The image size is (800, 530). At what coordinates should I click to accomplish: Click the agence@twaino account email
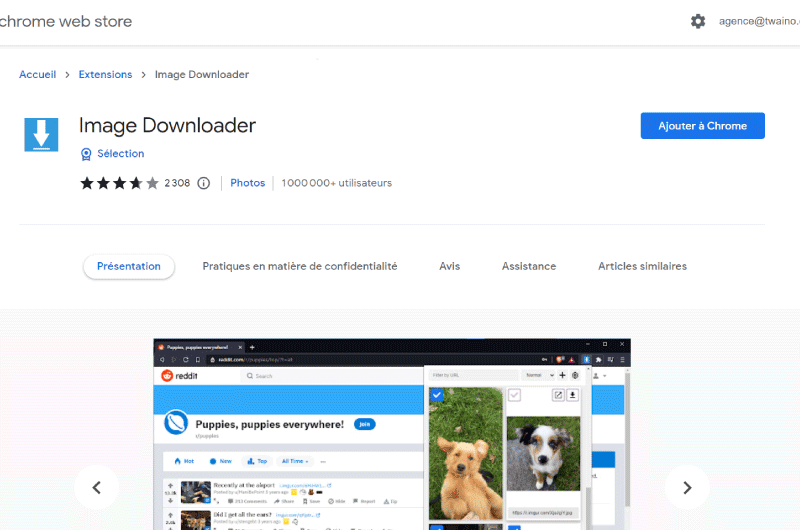(x=759, y=21)
